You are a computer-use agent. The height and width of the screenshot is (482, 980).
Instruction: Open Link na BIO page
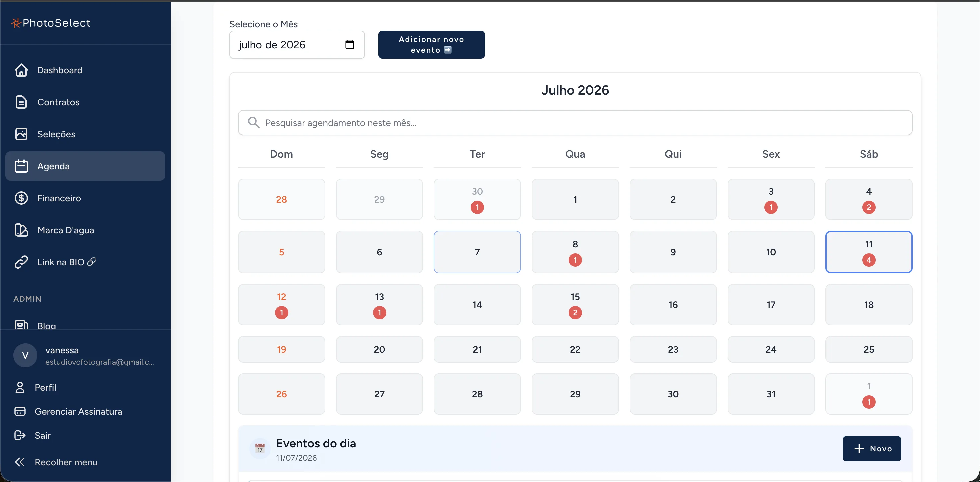pos(85,262)
